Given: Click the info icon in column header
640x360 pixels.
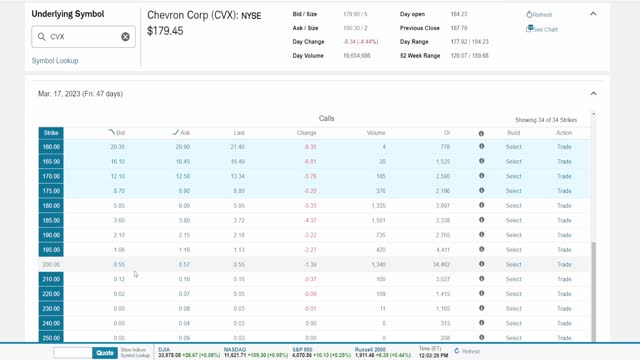Looking at the screenshot, I should point(481,133).
